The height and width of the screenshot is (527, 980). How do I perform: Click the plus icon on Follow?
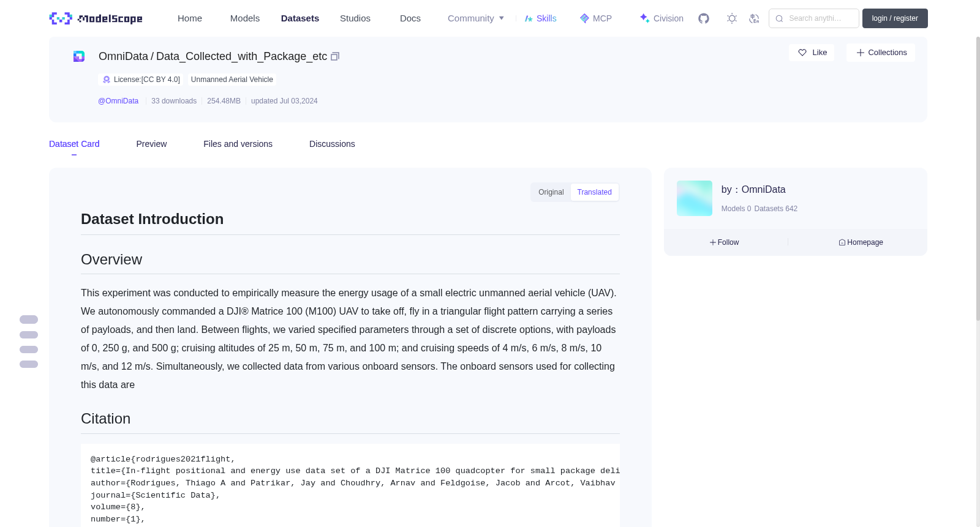[713, 242]
